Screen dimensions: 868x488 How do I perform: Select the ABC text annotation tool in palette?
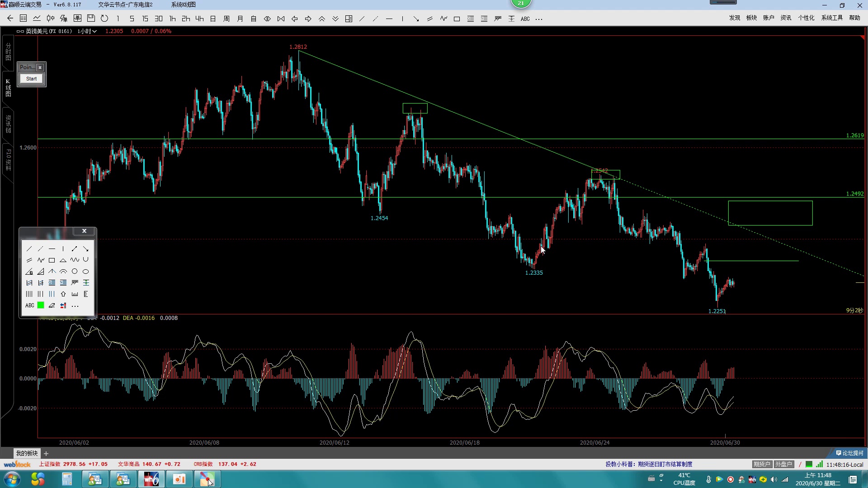click(x=29, y=305)
